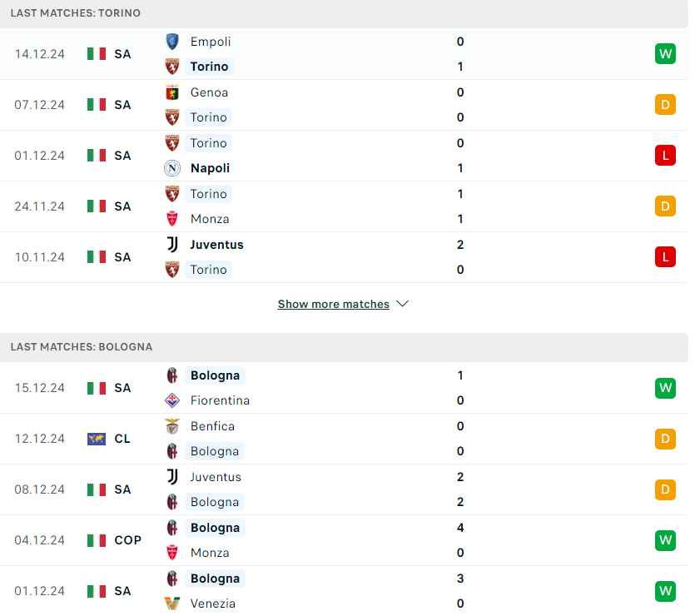The width and height of the screenshot is (700, 616).
Task: Click the green W badge for Empoli match
Action: 665,54
